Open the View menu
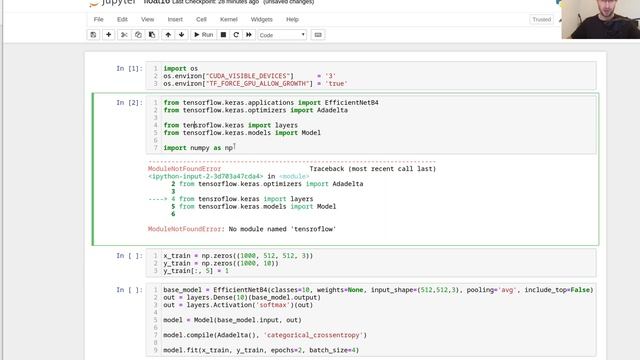This screenshot has height=360, width=640. [x=147, y=19]
